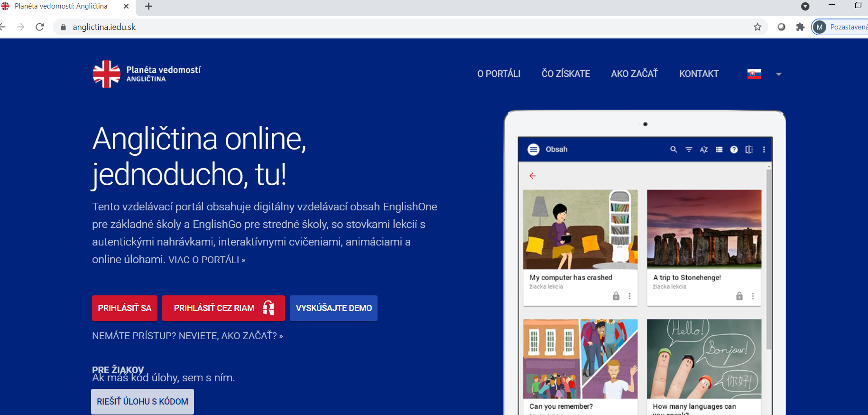Image resolution: width=868 pixels, height=415 pixels.
Task: Open the How many languages lesson thumbnail
Action: pyautogui.click(x=704, y=358)
